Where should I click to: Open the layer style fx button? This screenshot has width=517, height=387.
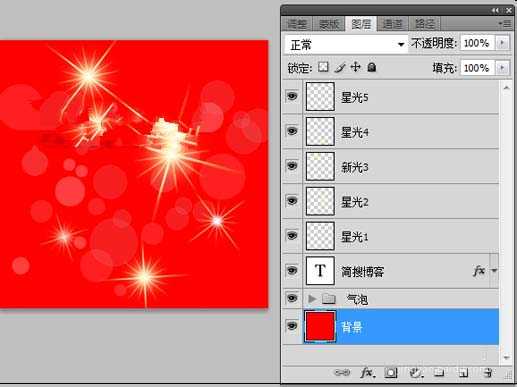tap(367, 372)
